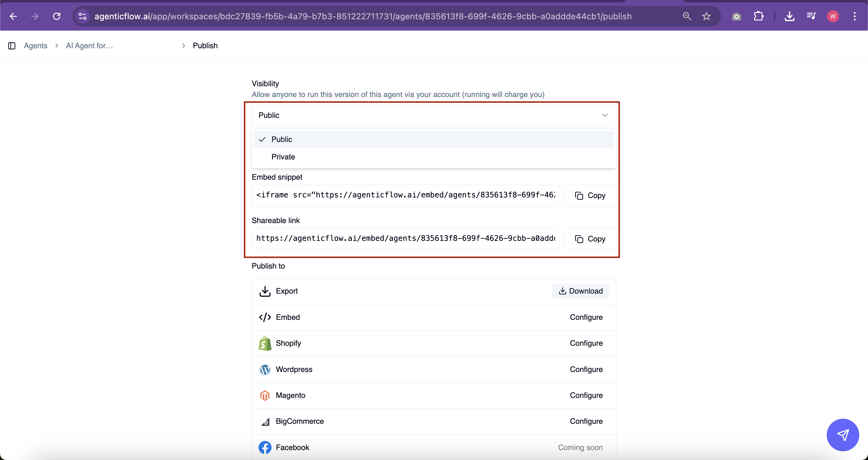Click the BigCommerce logo

tap(266, 422)
